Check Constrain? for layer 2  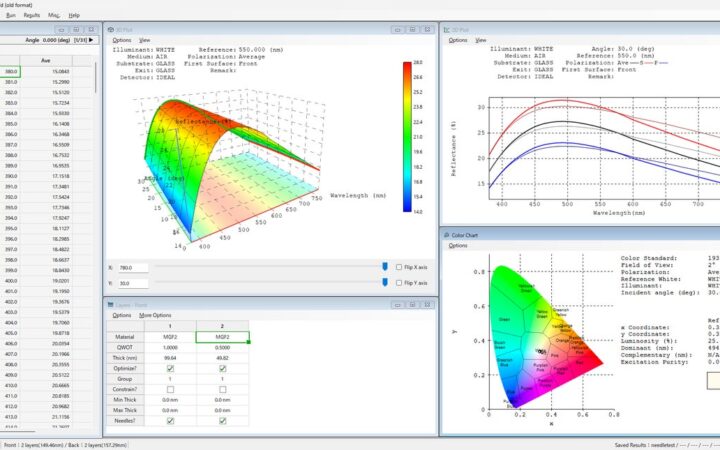pyautogui.click(x=223, y=389)
